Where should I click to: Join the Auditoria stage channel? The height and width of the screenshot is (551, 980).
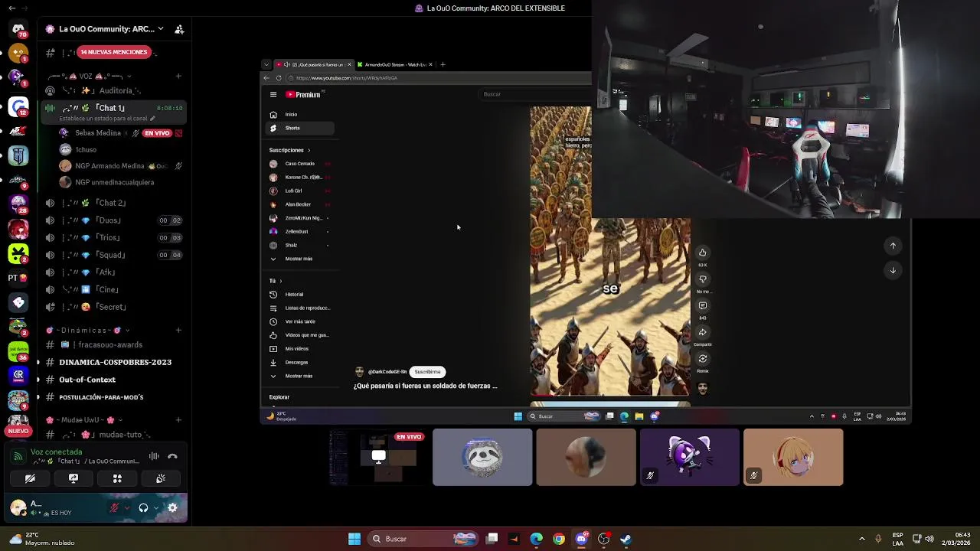pyautogui.click(x=115, y=90)
